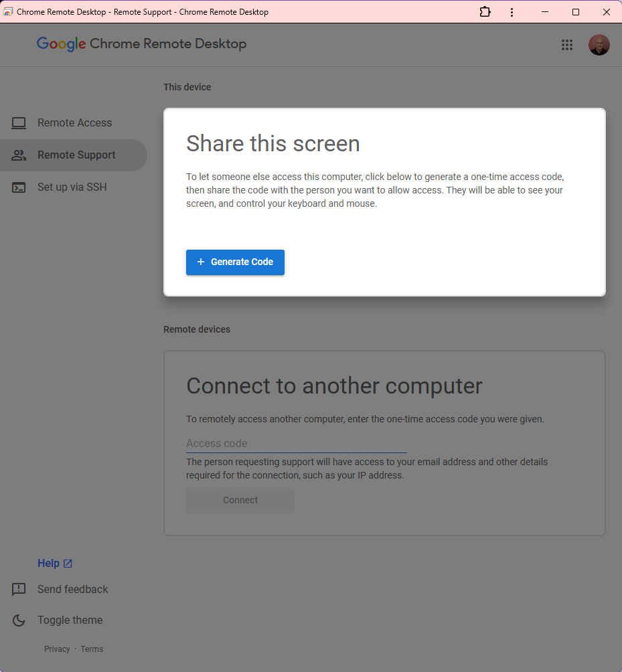
Task: Click the 'Connect to another computer' heading
Action: 334,386
